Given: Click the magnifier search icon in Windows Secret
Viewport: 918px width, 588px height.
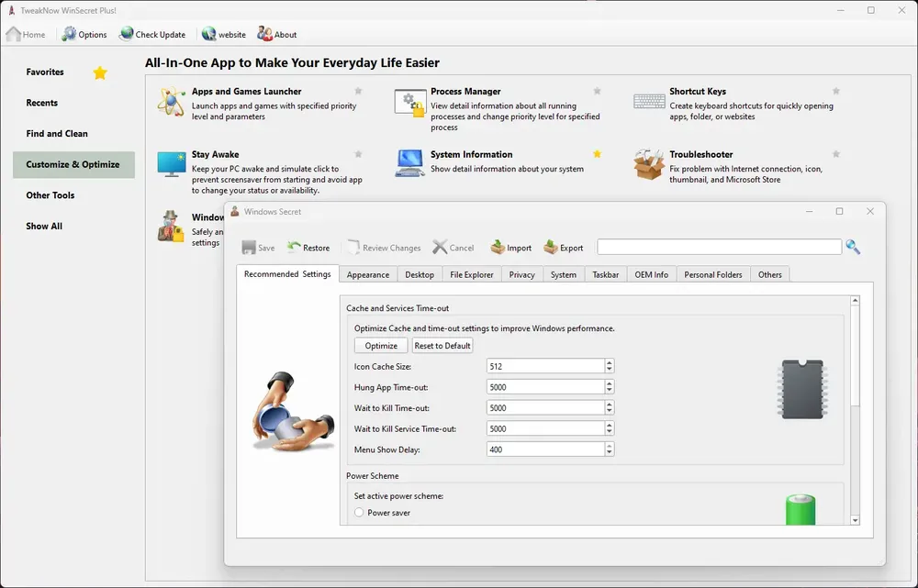Looking at the screenshot, I should 853,247.
